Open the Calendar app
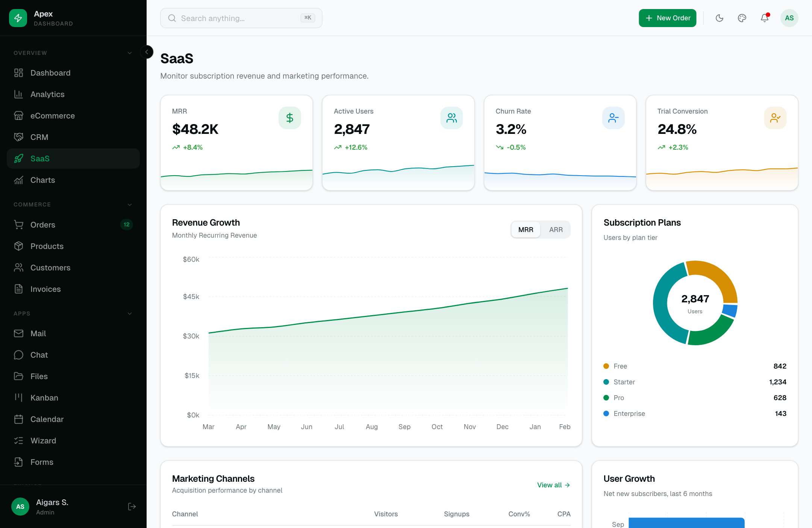Image resolution: width=812 pixels, height=528 pixels. tap(73, 419)
